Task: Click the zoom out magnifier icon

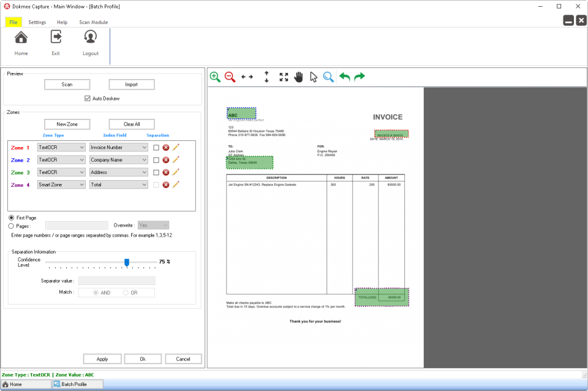Action: [230, 77]
